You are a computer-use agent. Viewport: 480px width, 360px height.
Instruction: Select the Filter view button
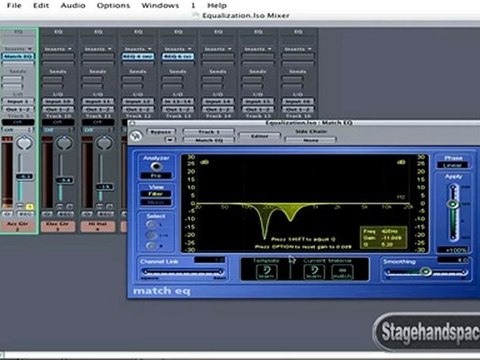pos(156,194)
